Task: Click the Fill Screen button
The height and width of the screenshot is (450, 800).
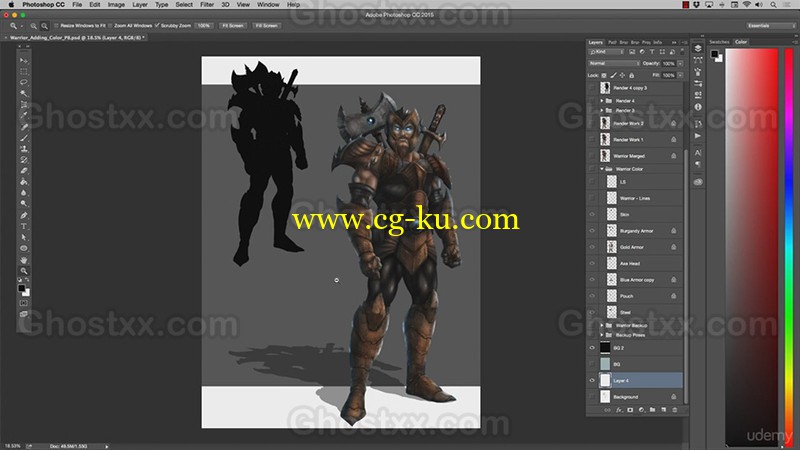Action: 266,26
